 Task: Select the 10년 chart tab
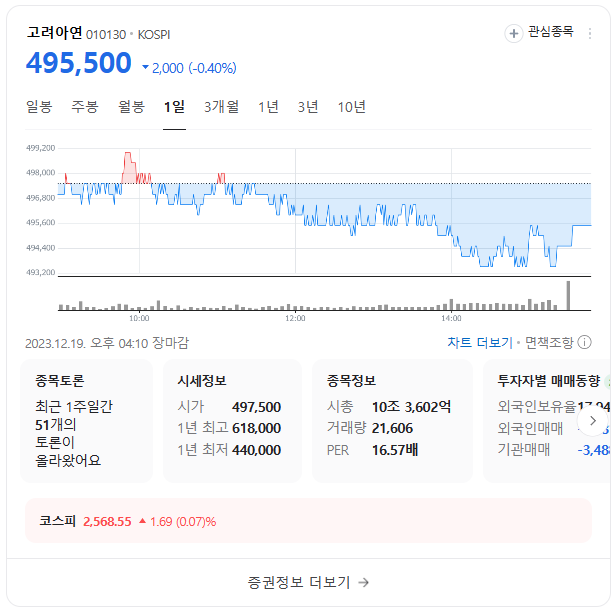pyautogui.click(x=352, y=107)
